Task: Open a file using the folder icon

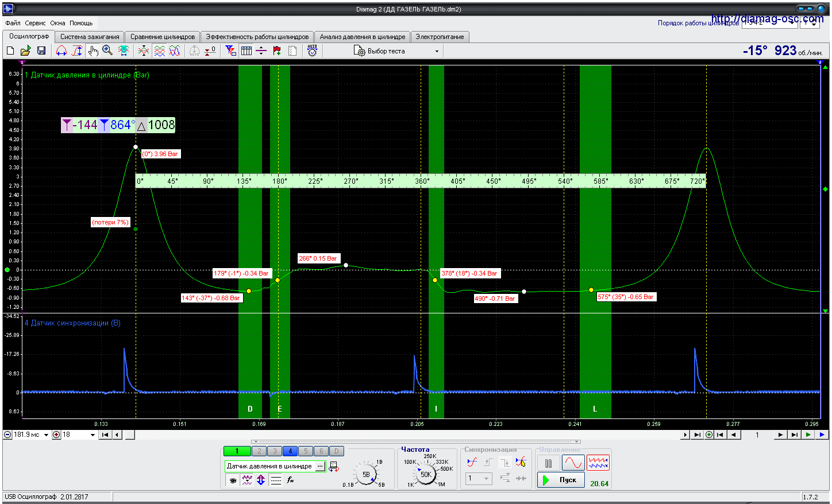Action: (25, 51)
